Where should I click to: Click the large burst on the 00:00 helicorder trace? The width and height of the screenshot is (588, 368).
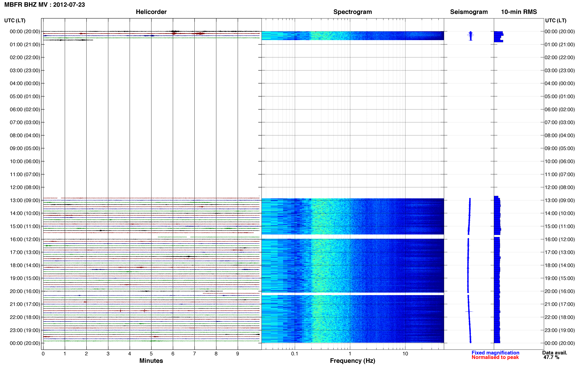[175, 31]
